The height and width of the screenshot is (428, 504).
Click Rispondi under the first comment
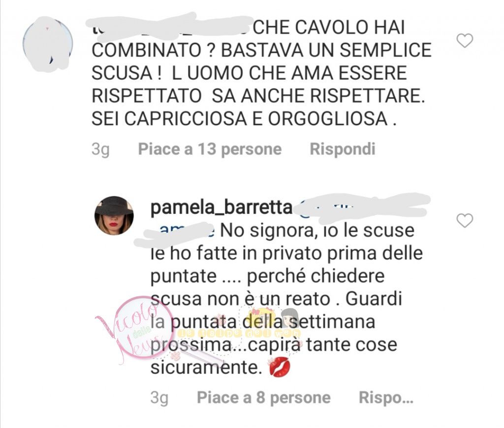(x=343, y=149)
